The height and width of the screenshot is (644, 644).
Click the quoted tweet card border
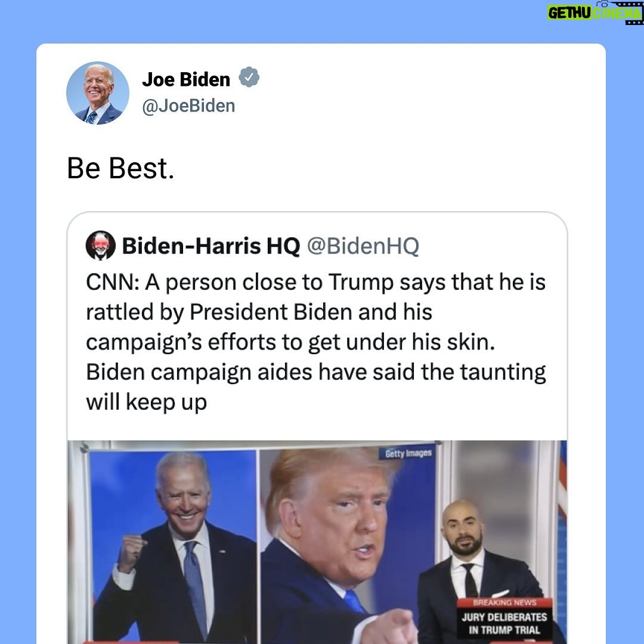(317, 212)
